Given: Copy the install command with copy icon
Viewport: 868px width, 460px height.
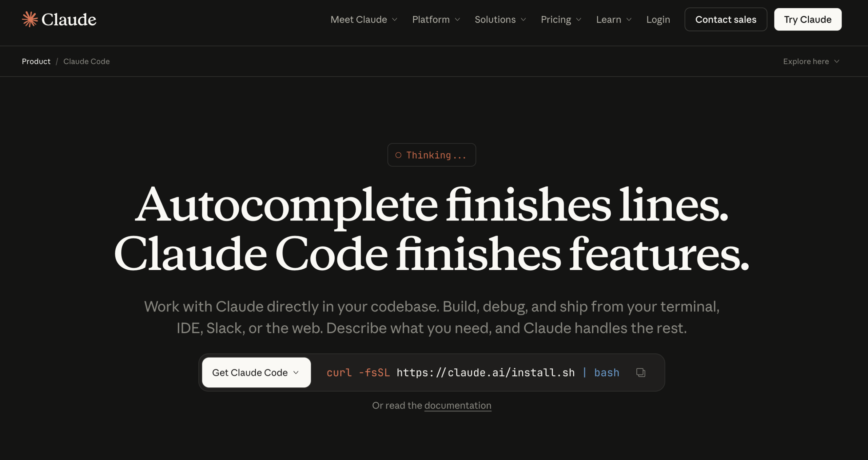Looking at the screenshot, I should coord(640,372).
